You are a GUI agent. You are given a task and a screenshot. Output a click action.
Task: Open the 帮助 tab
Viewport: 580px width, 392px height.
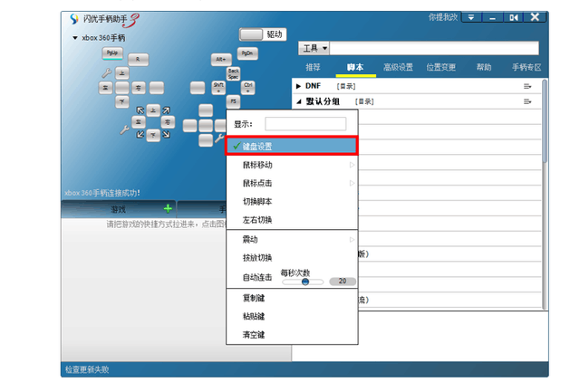(x=484, y=67)
